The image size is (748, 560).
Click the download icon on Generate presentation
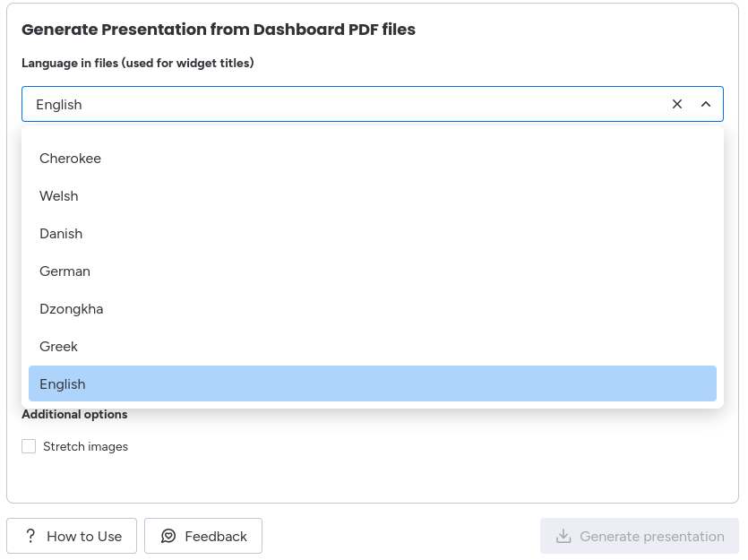tap(563, 536)
